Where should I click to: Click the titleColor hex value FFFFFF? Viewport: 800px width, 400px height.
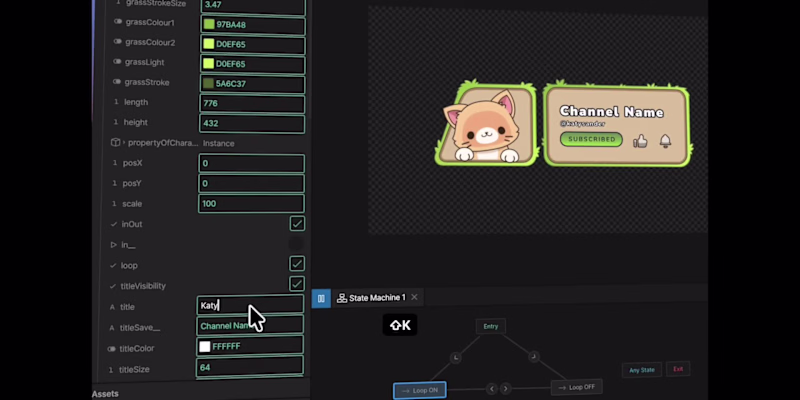point(226,346)
